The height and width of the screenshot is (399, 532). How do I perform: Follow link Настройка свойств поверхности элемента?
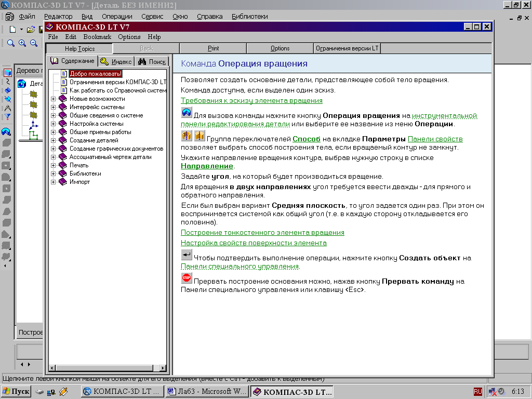[254, 243]
